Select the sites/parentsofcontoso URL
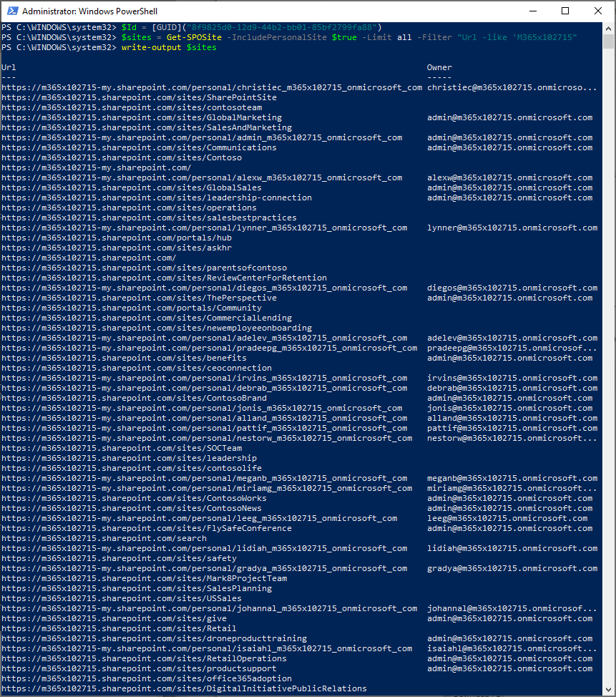The width and height of the screenshot is (616, 697). click(x=144, y=268)
